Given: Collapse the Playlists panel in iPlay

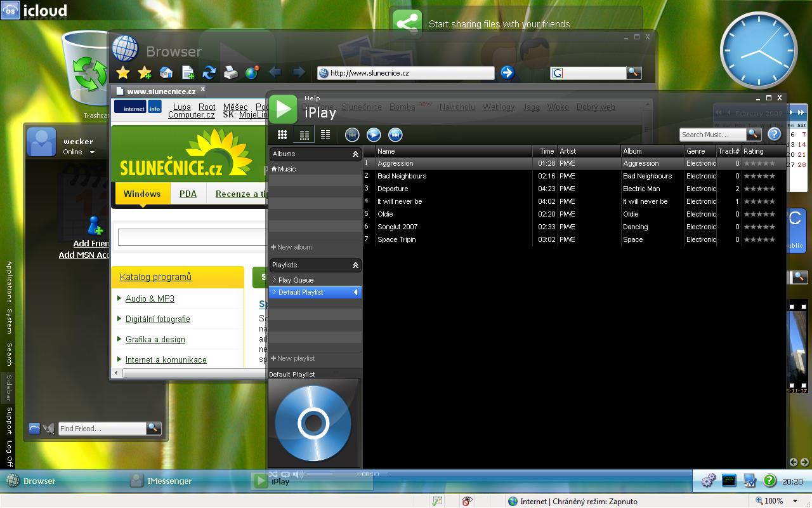Looking at the screenshot, I should coord(356,265).
